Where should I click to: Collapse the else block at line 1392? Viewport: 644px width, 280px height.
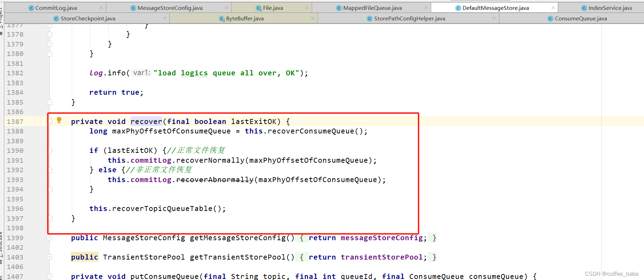[x=50, y=170]
